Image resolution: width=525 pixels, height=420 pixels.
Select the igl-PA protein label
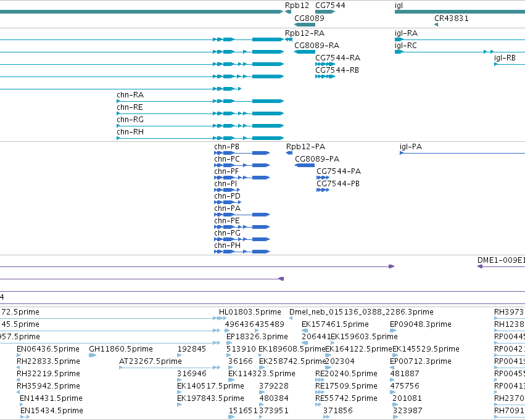(410, 147)
